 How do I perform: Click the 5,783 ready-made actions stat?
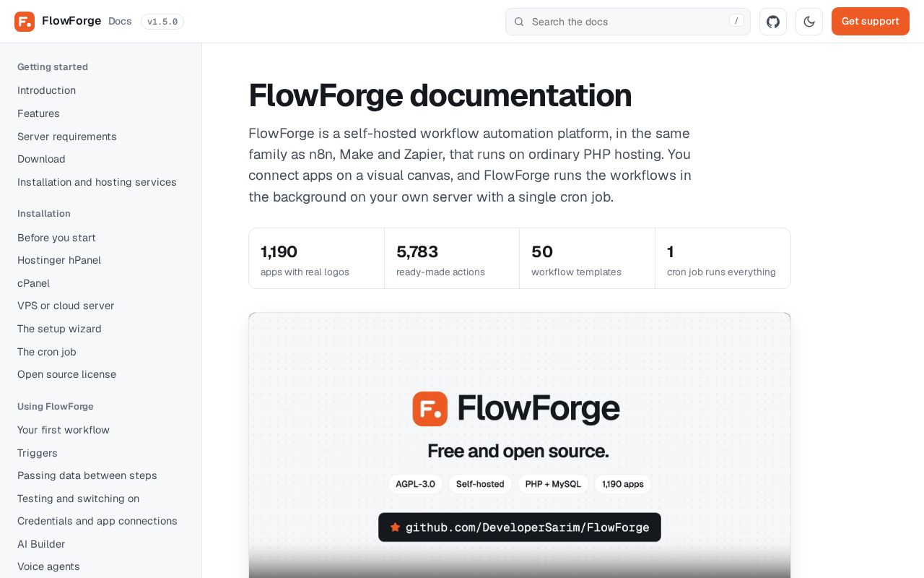(452, 259)
